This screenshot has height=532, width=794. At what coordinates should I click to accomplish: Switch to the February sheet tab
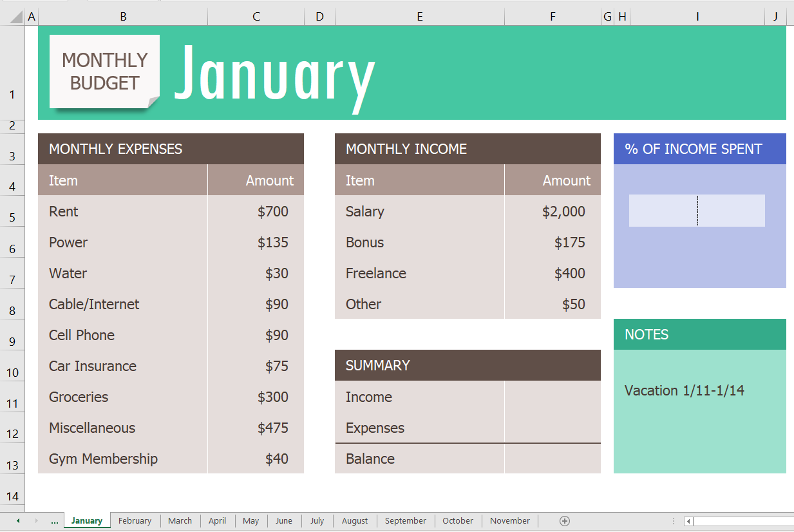[135, 521]
